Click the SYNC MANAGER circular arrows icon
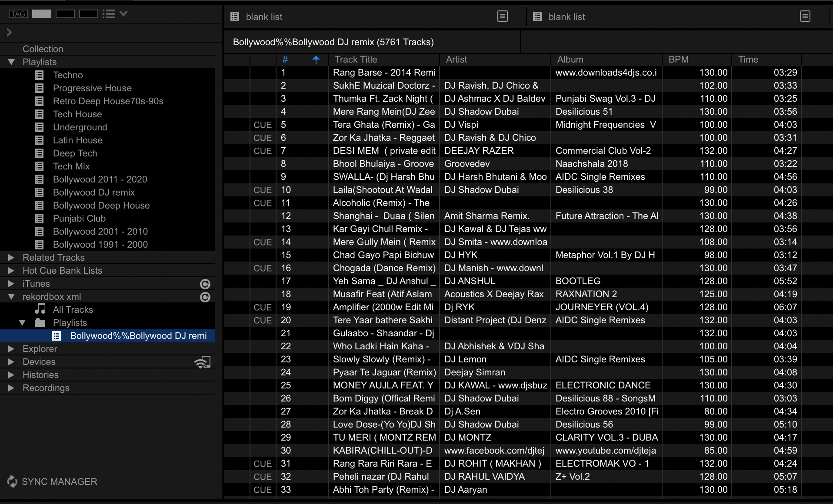 (x=12, y=481)
